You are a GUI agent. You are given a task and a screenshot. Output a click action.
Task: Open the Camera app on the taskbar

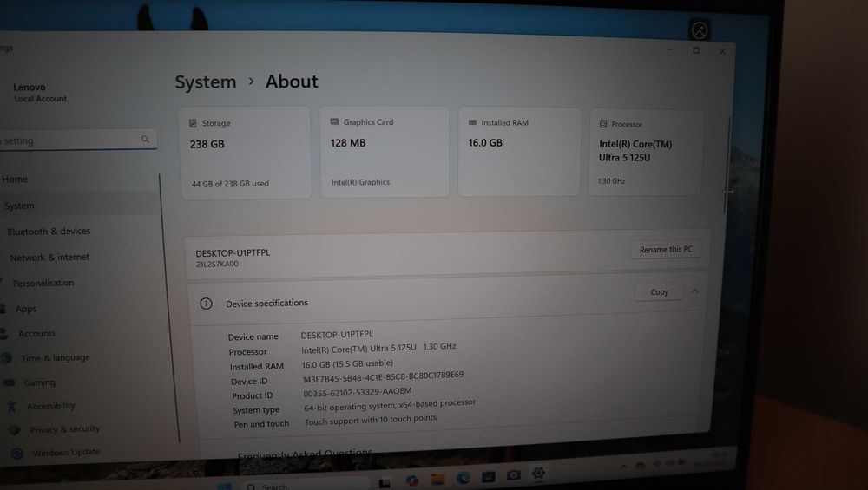coord(514,475)
